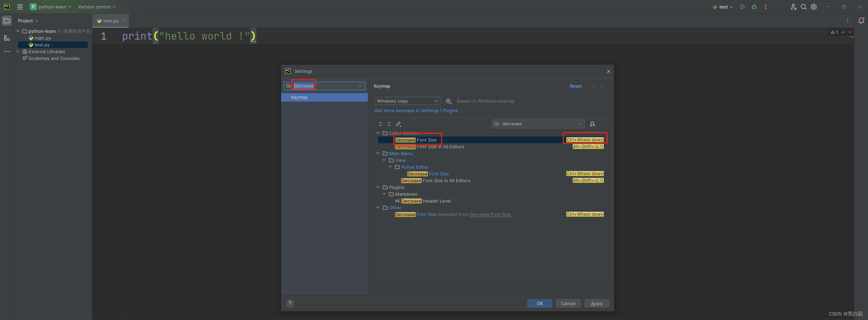Collapse the Plugins group
The height and width of the screenshot is (320, 868).
coord(378,187)
